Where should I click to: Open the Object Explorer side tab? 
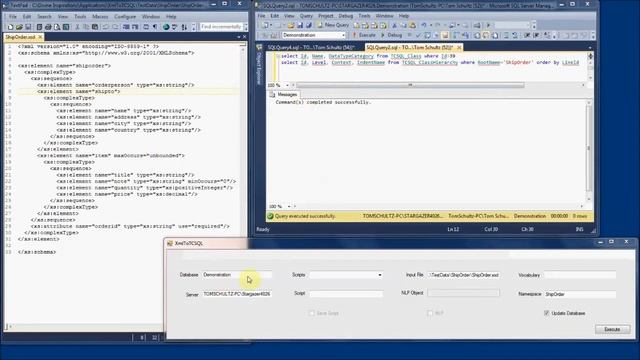[x=259, y=65]
